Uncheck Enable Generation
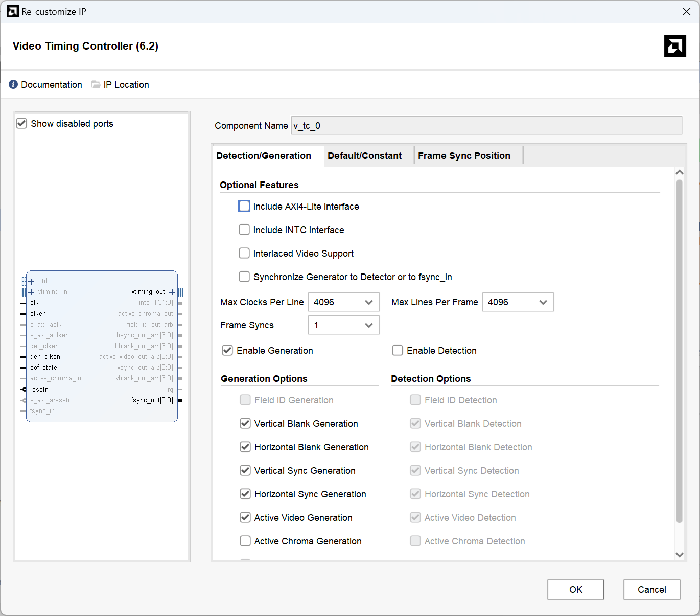Viewport: 700px width, 616px height. pos(227,350)
